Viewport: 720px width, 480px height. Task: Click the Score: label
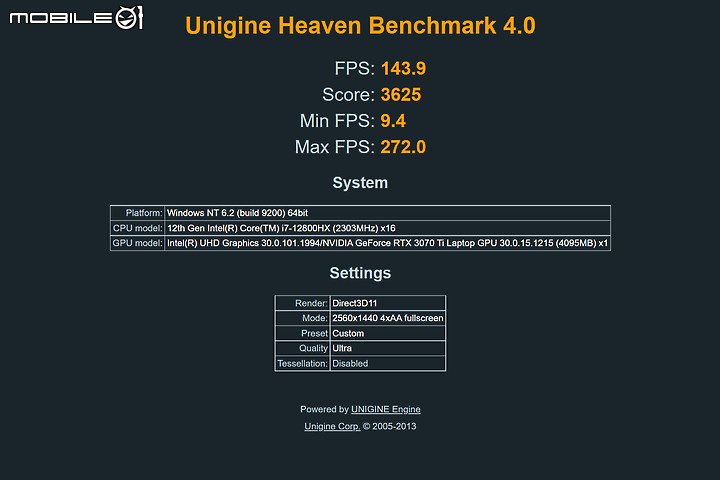pos(349,95)
